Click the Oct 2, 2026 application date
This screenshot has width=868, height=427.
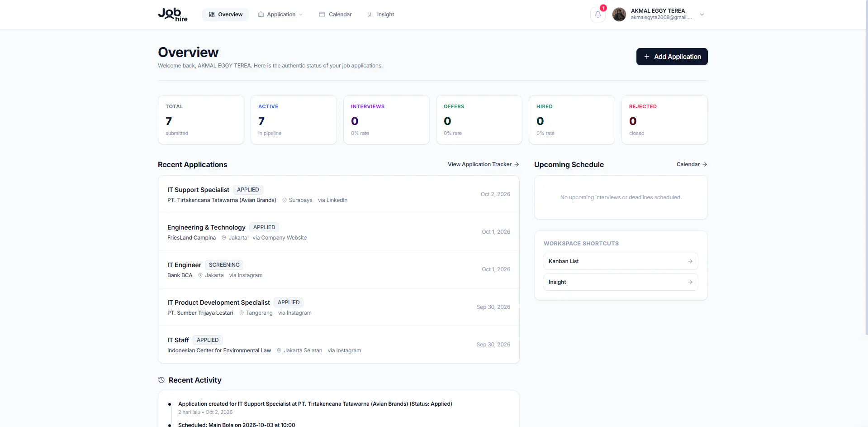[495, 194]
